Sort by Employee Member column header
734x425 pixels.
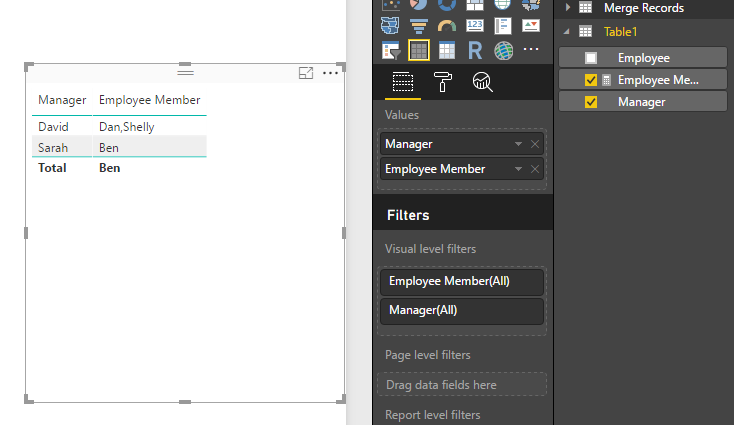click(149, 100)
